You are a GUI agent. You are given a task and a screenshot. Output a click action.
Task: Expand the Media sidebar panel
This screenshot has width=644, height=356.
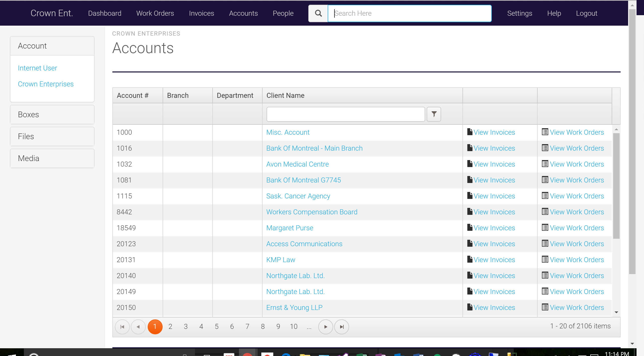tap(52, 158)
